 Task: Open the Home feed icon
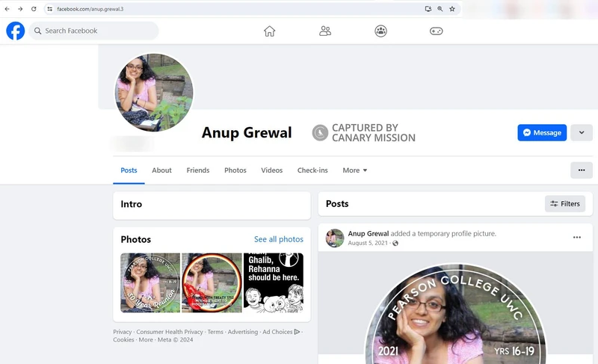[x=269, y=31]
